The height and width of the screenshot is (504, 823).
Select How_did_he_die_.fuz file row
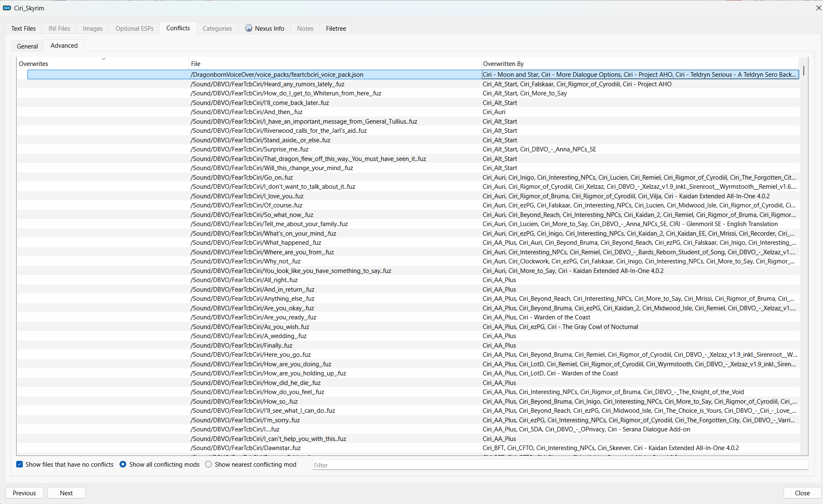point(408,383)
